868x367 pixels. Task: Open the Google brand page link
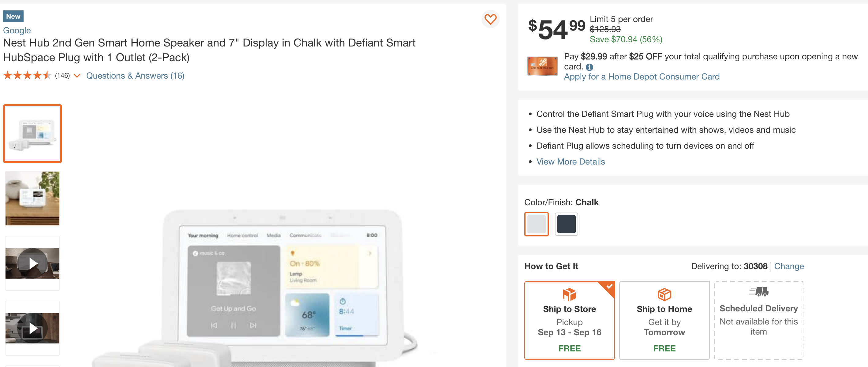[x=17, y=30]
